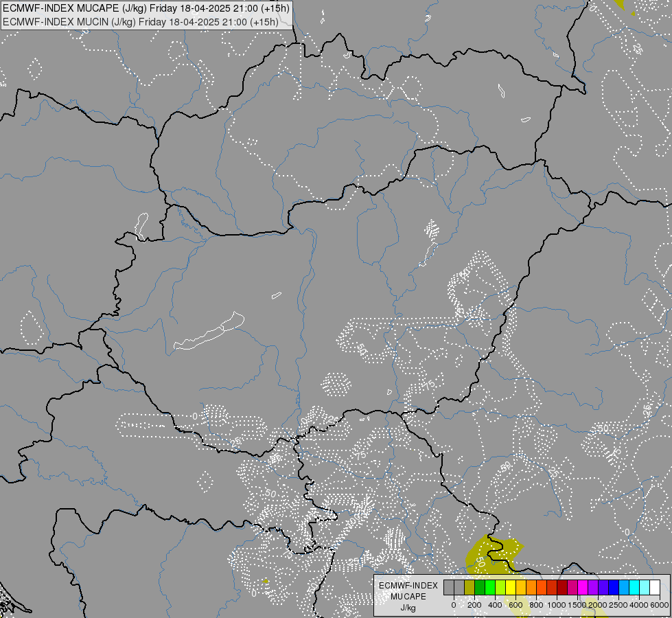
Task: Click the legend tick value 200
Action: tap(474, 605)
